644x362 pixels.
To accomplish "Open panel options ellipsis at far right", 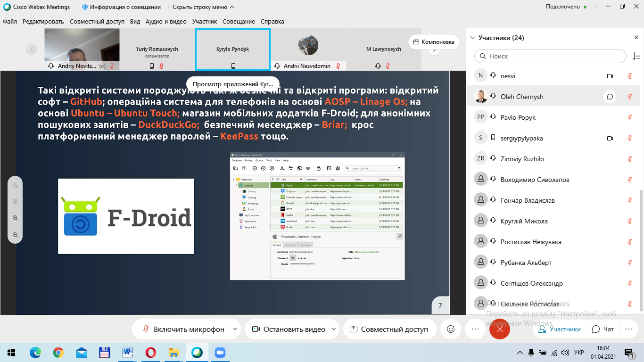I will (x=628, y=329).
